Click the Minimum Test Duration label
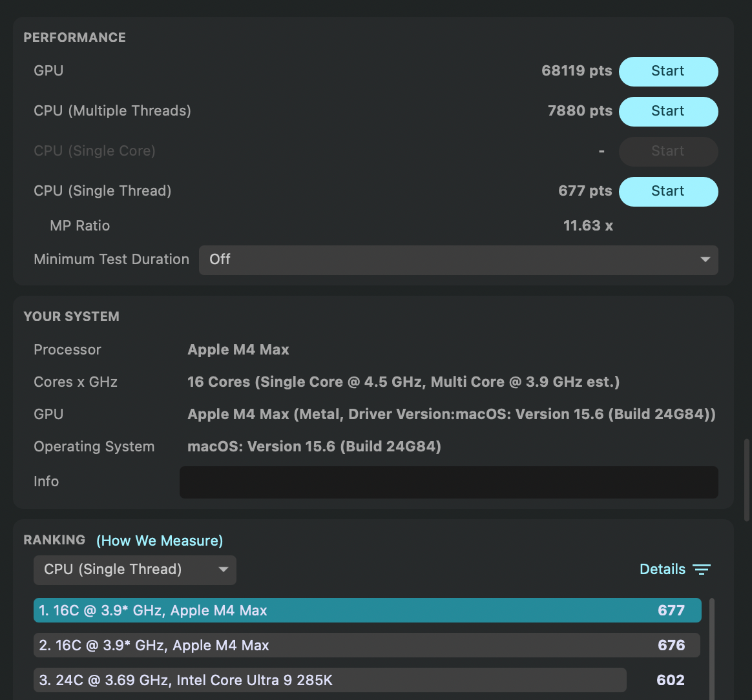Viewport: 752px width, 700px height. 111,260
